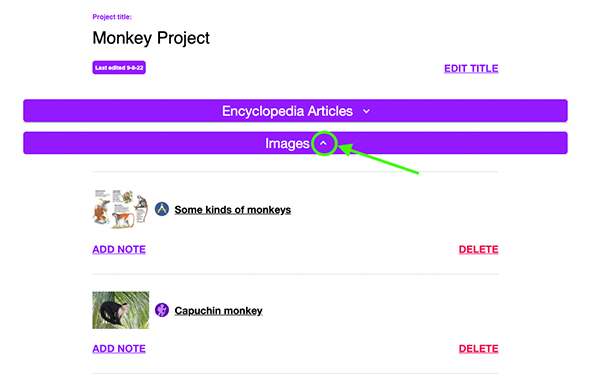The height and width of the screenshot is (376, 600).
Task: Click the blue compass icon beside Some kinds of monkeys
Action: 162,209
